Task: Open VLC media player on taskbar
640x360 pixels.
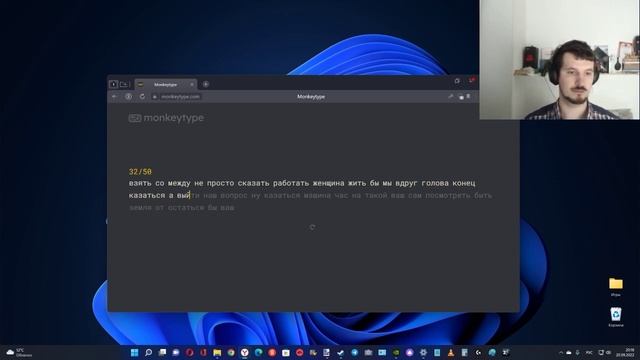Action: [x=451, y=352]
